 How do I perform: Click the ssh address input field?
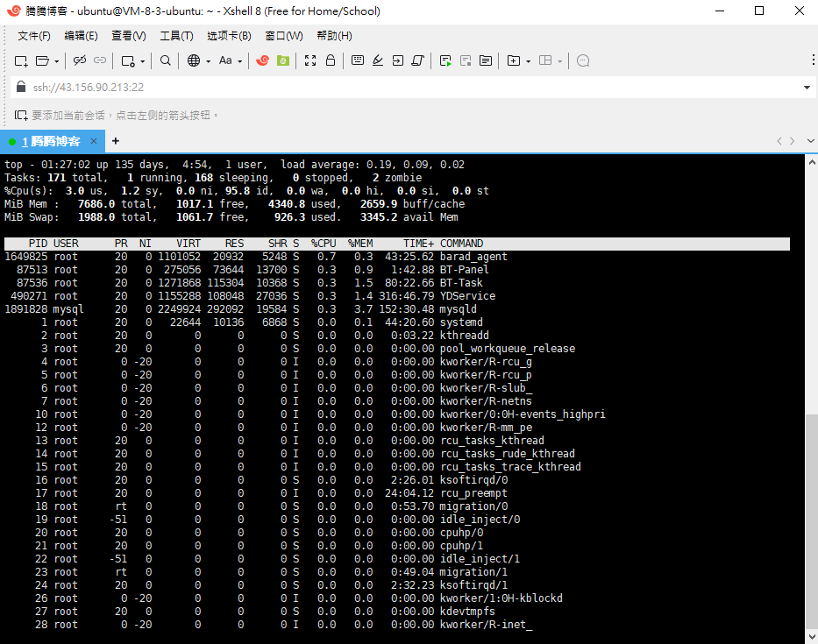point(351,88)
